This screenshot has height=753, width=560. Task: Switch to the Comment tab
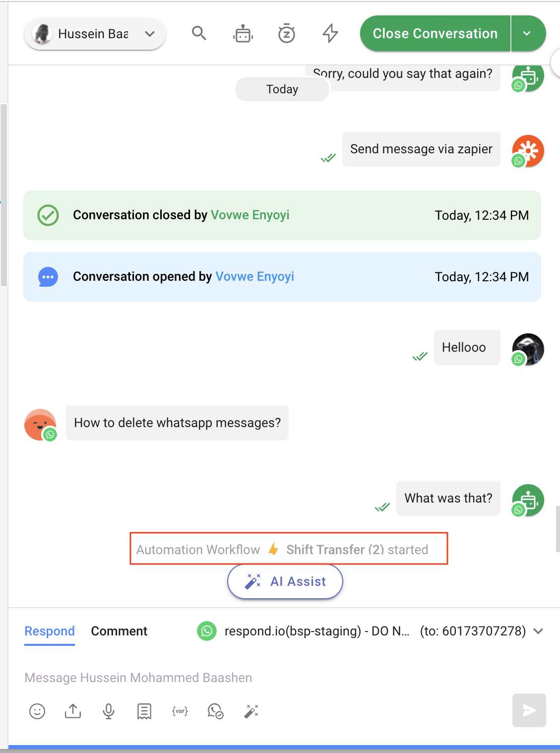[x=119, y=631]
